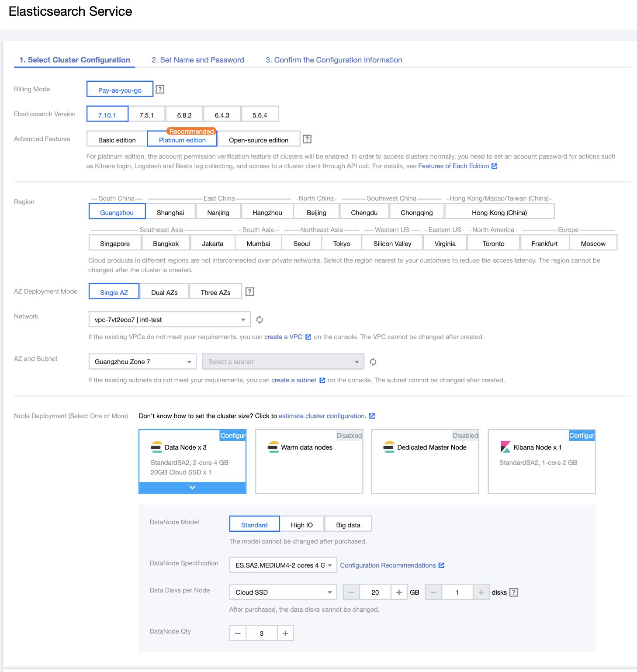Select the Moscow region
This screenshot has height=672, width=637.
[593, 242]
